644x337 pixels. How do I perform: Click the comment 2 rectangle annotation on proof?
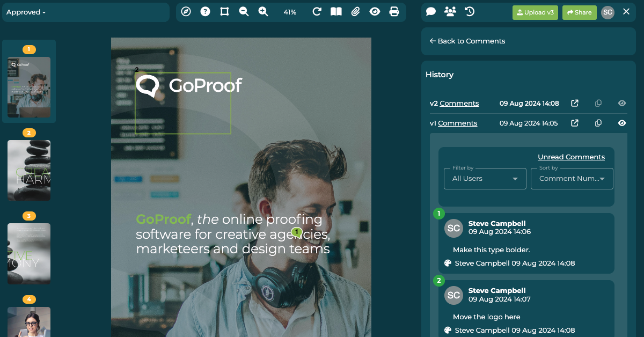pyautogui.click(x=183, y=103)
